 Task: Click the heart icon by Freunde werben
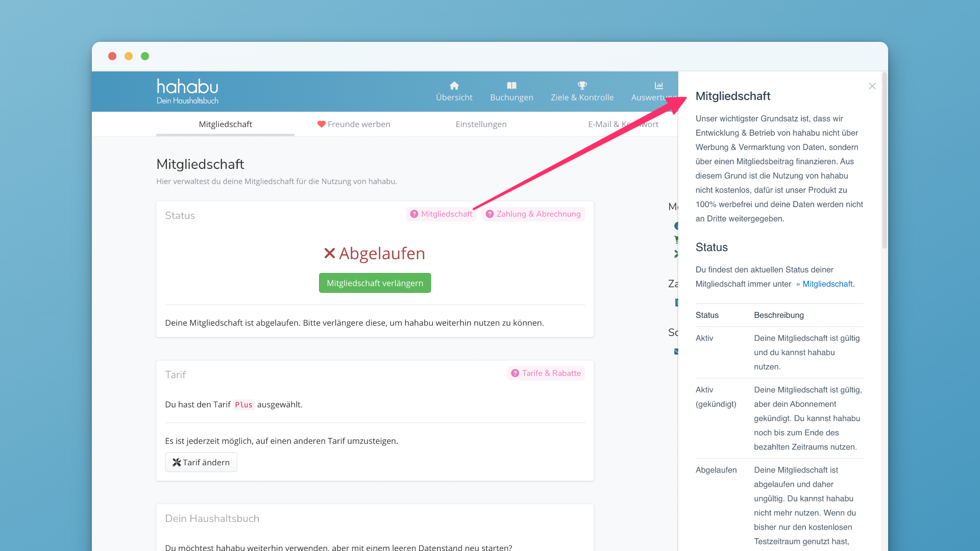coord(321,124)
